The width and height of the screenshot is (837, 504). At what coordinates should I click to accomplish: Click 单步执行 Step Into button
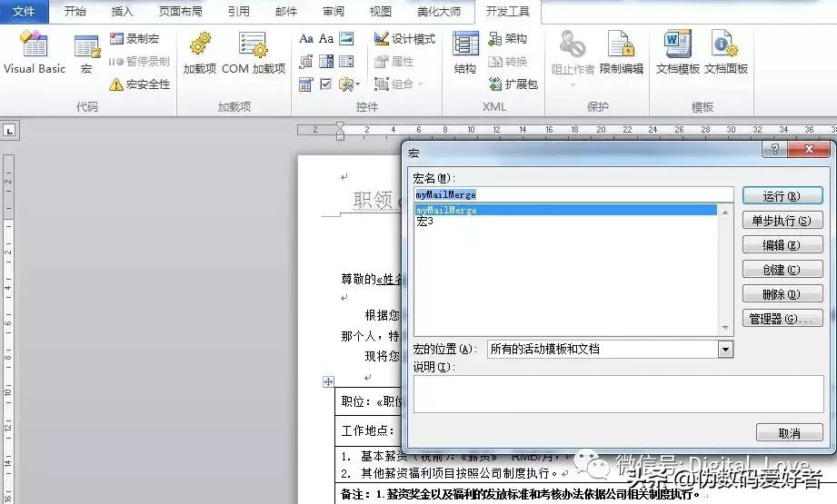[x=782, y=221]
